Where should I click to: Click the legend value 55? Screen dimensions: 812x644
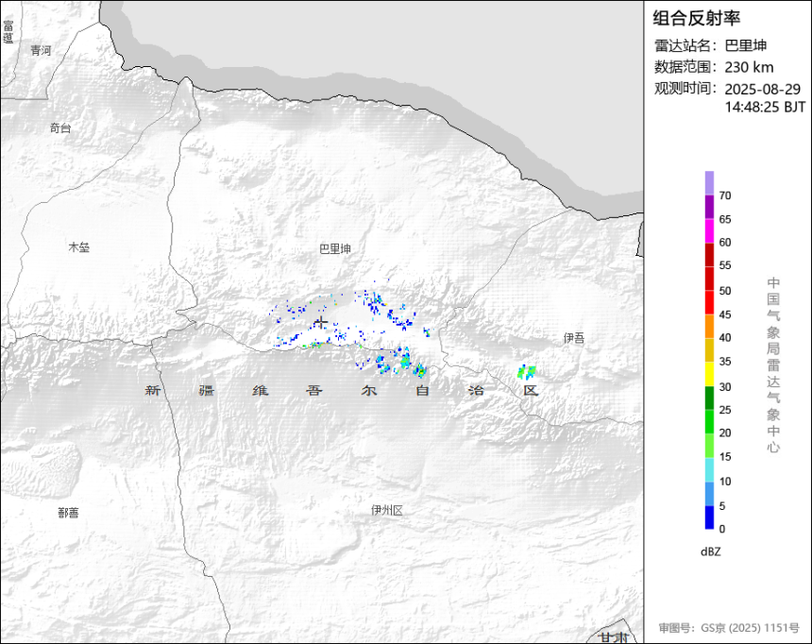[x=725, y=265]
